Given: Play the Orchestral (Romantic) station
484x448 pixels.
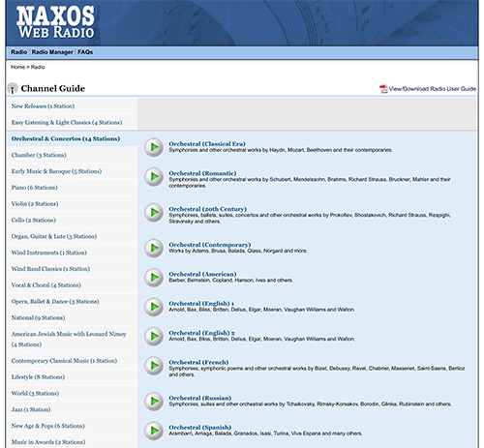Looking at the screenshot, I should (x=154, y=177).
